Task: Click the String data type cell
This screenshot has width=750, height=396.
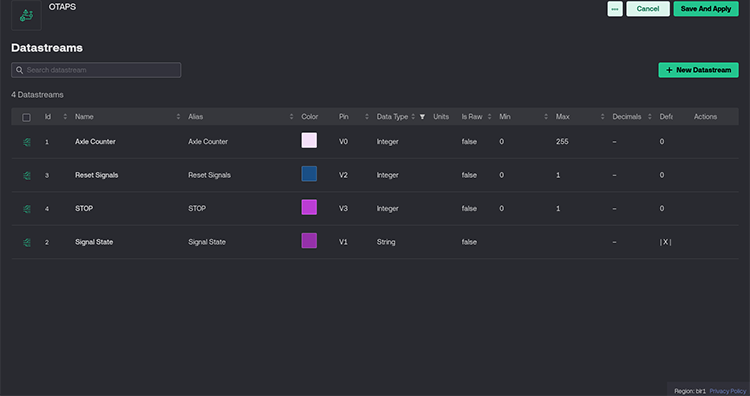Action: [386, 242]
